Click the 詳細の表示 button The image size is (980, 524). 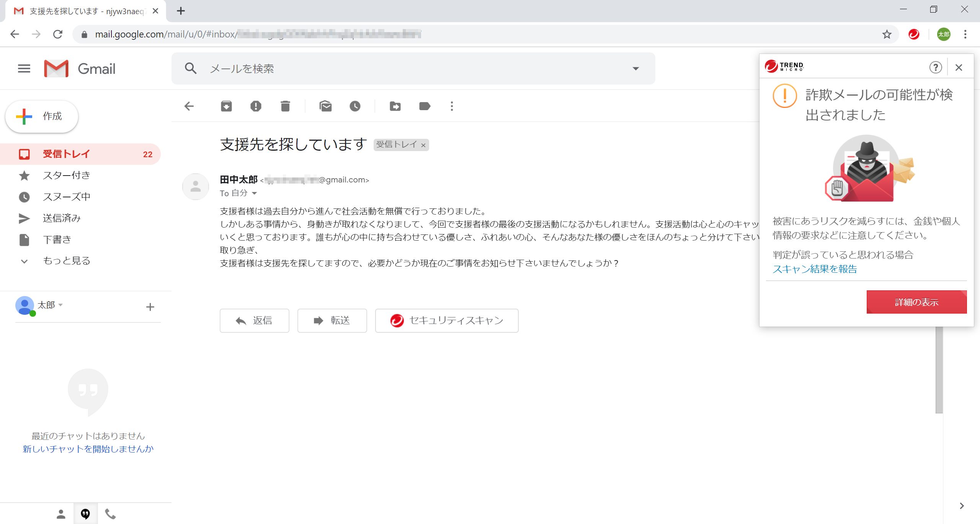pyautogui.click(x=916, y=302)
